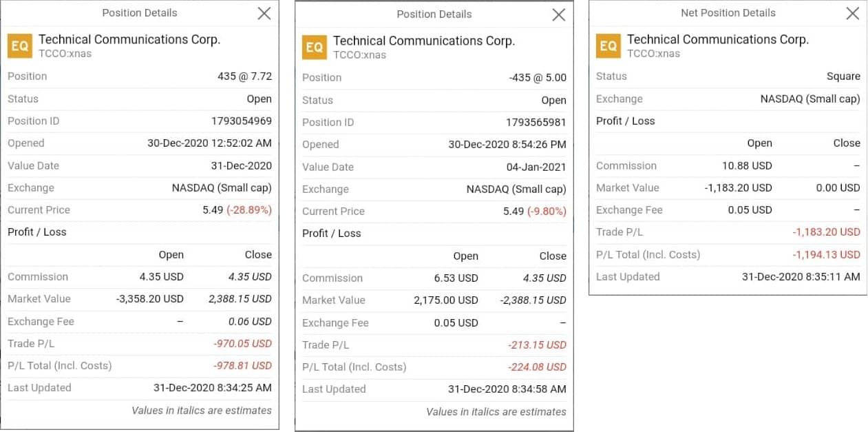Click the Net Position Details title
This screenshot has height=432, width=868.
pos(728,13)
